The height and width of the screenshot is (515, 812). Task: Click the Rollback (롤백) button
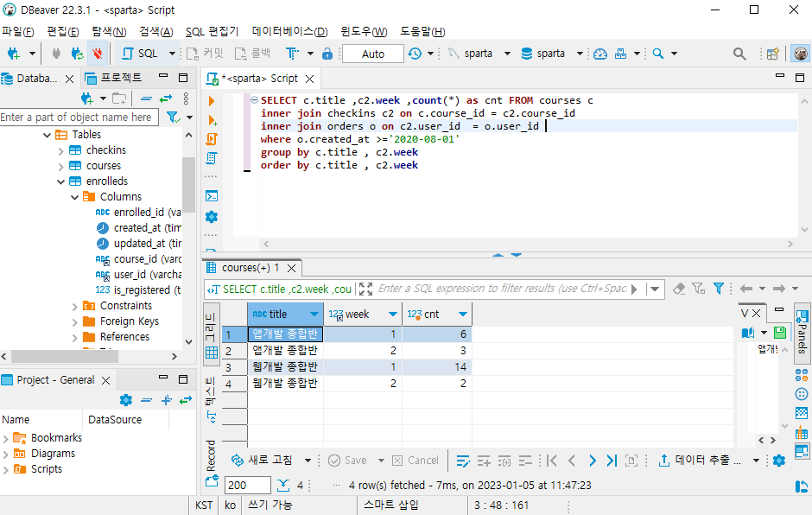(253, 54)
